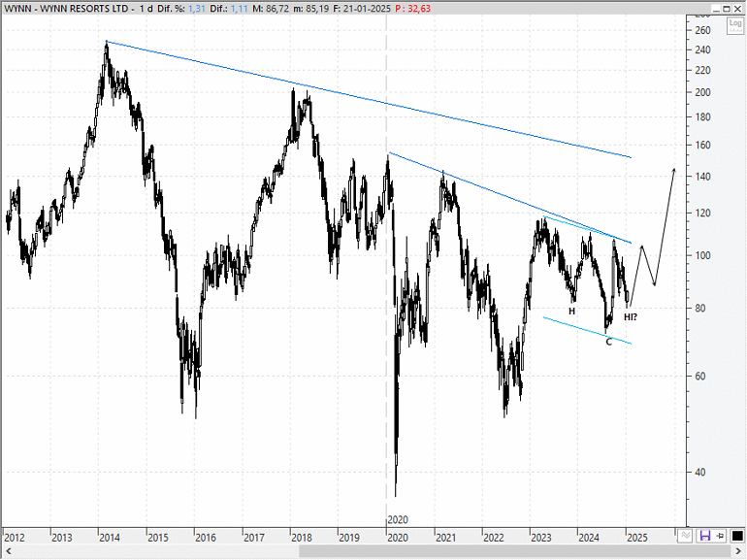Click the zigzag indicator icon
Screen dimensions: 747x560
click(x=685, y=536)
